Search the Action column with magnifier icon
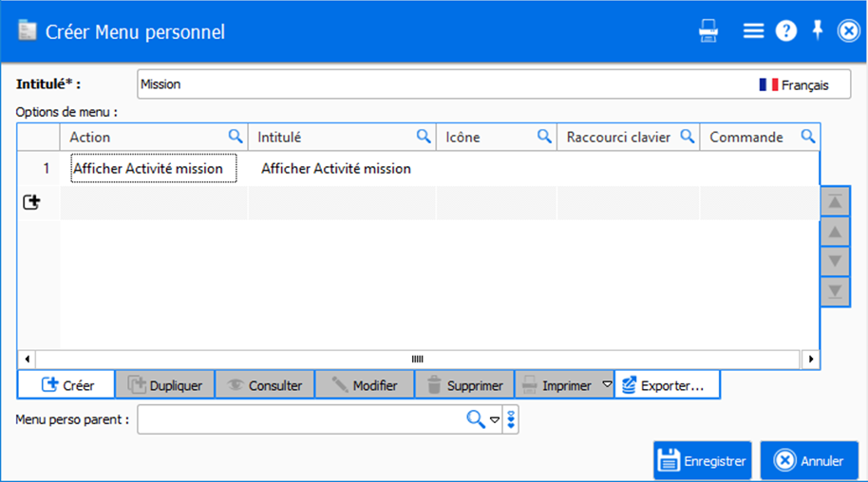 tap(236, 137)
